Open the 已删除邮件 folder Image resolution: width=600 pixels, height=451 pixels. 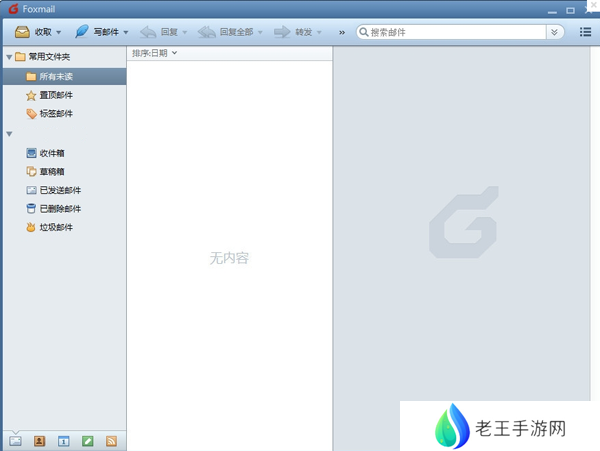coord(59,209)
